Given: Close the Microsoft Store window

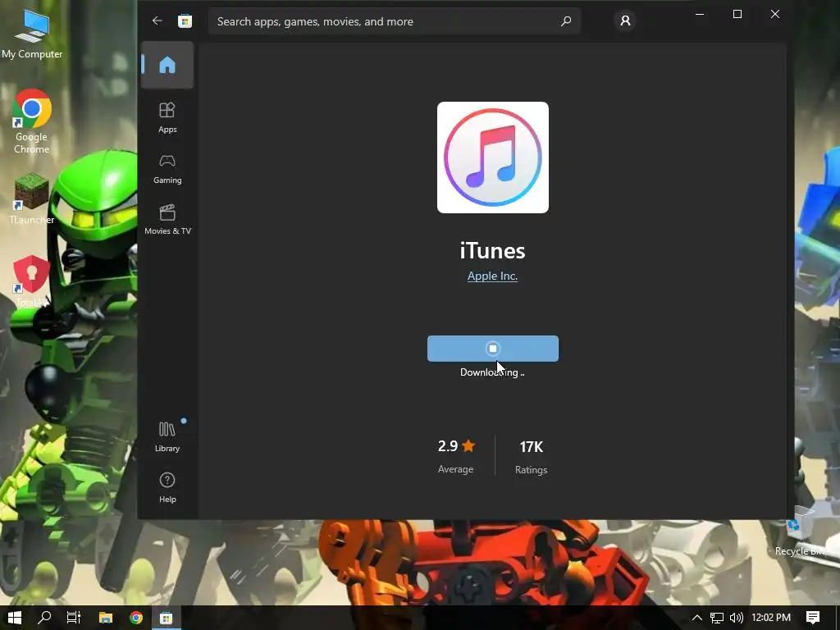Looking at the screenshot, I should coord(774,15).
